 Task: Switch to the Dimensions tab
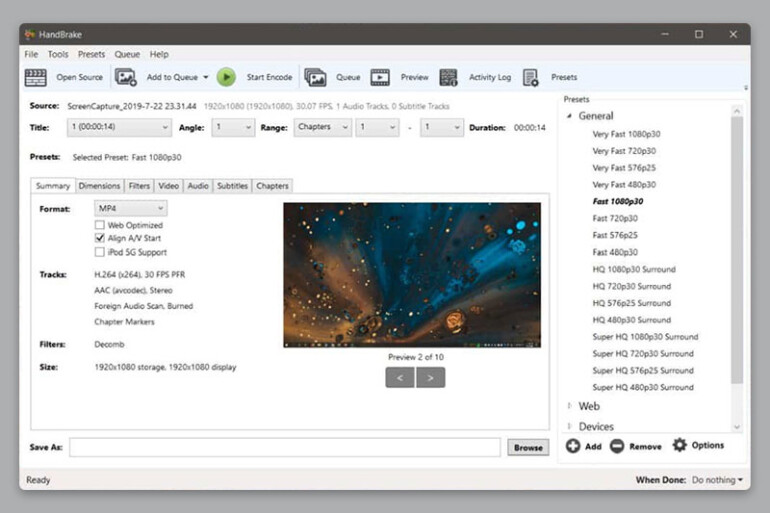tap(99, 186)
